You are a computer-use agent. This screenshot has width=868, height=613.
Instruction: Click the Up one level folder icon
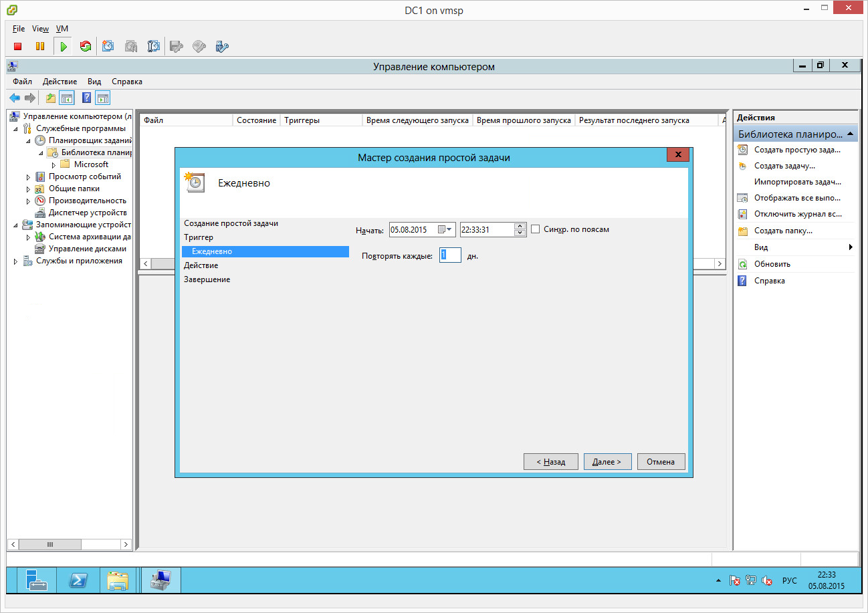(51, 98)
